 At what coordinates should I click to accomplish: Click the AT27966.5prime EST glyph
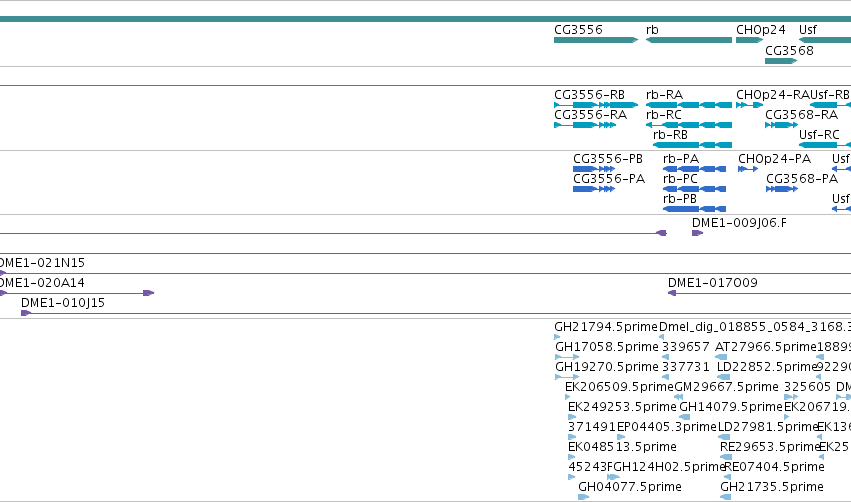pos(721,357)
